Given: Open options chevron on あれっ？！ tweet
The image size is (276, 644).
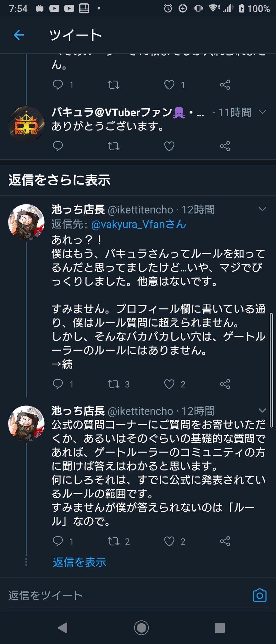Looking at the screenshot, I should [x=262, y=209].
